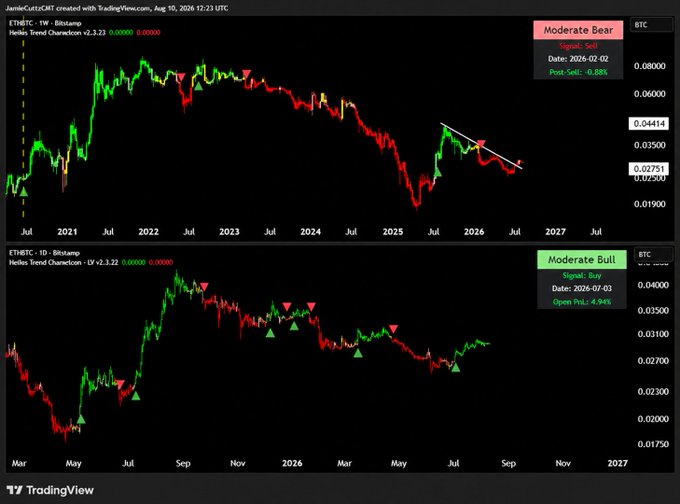Select the white descending trendline on weekly chart
The width and height of the screenshot is (680, 504).
[481, 146]
